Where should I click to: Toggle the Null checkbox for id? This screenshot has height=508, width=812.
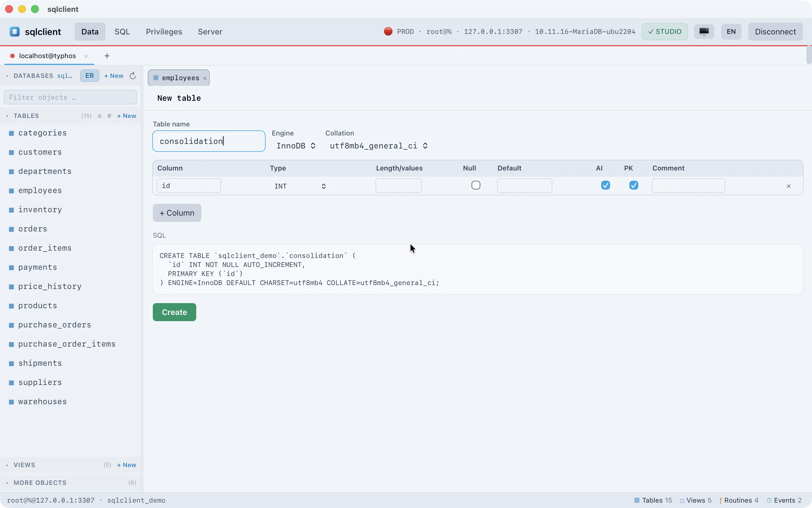point(476,185)
